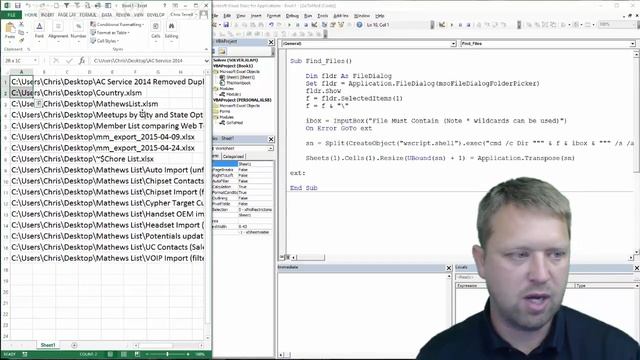Open the Copy dropdown arrow in the Clipboard group

27,32
